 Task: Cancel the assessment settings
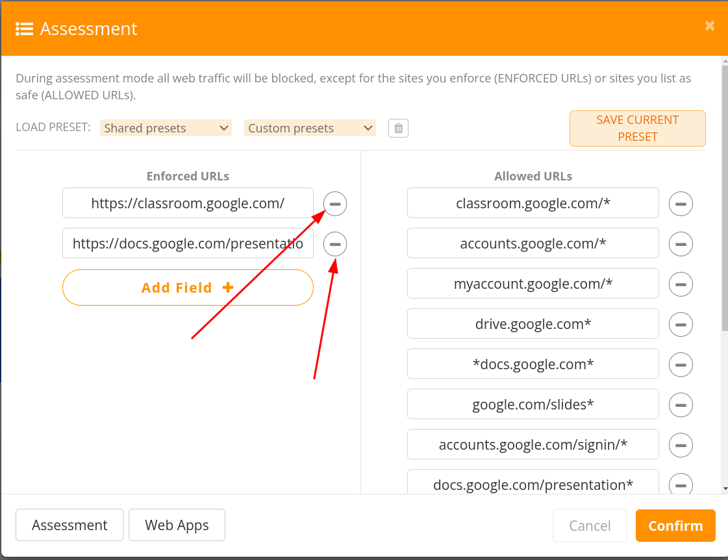[590, 525]
